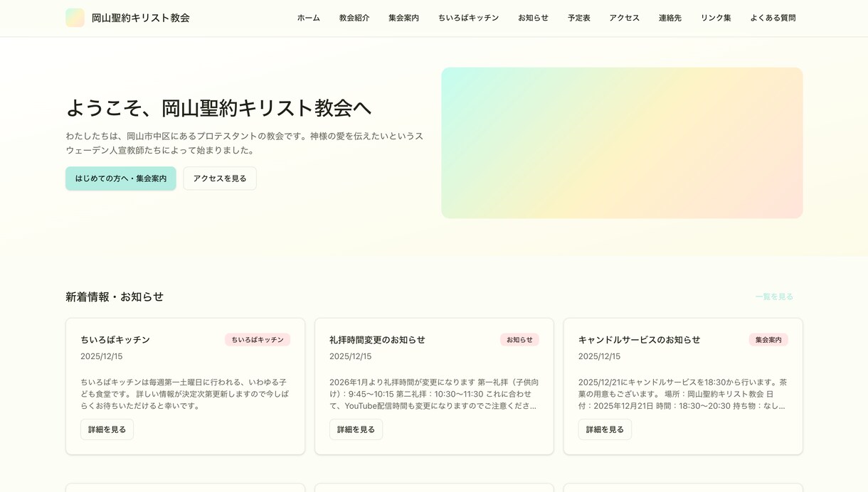Open ちいろばキッチン navigation link
Viewport: 868px width, 492px height.
(x=468, y=18)
